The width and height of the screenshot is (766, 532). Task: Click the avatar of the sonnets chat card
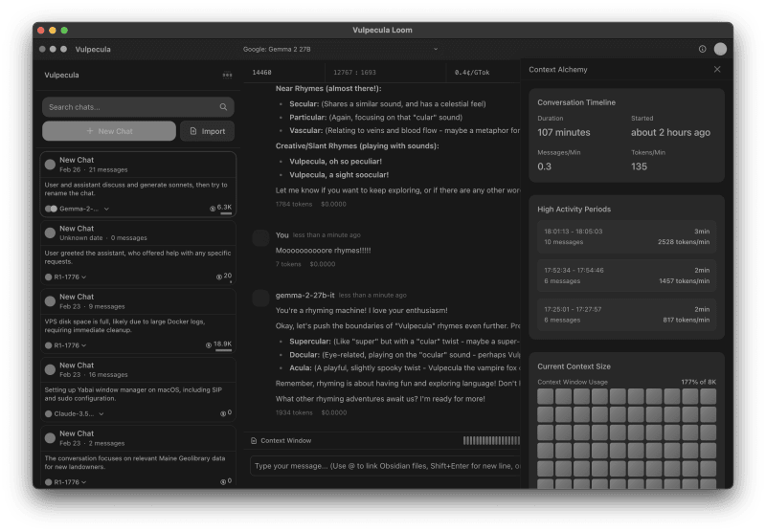(x=50, y=165)
